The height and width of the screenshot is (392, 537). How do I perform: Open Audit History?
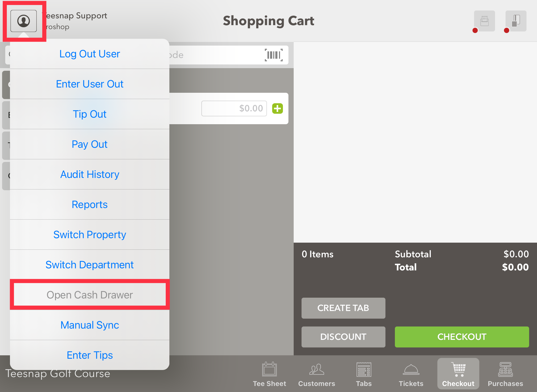pyautogui.click(x=90, y=175)
